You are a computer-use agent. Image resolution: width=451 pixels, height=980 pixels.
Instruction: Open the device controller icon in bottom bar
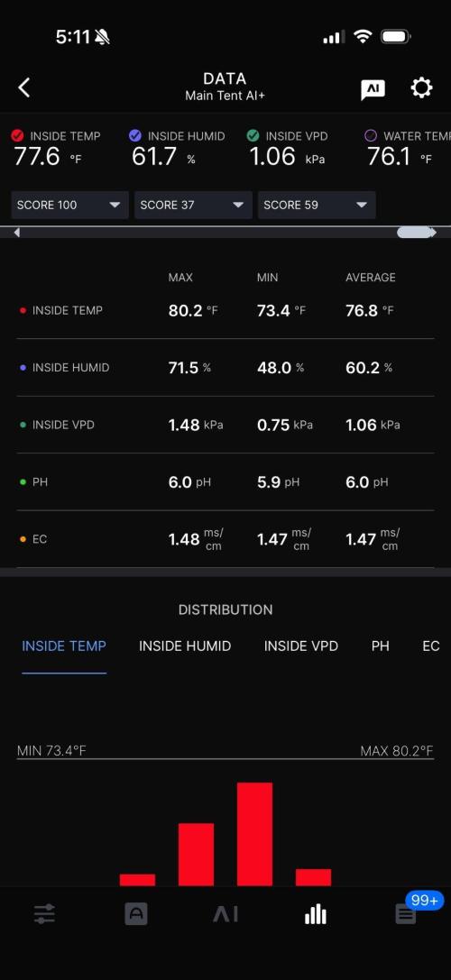135,914
